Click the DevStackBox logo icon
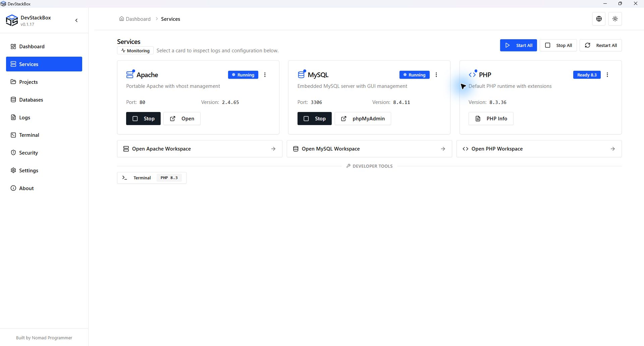Image resolution: width=644 pixels, height=346 pixels. [12, 20]
